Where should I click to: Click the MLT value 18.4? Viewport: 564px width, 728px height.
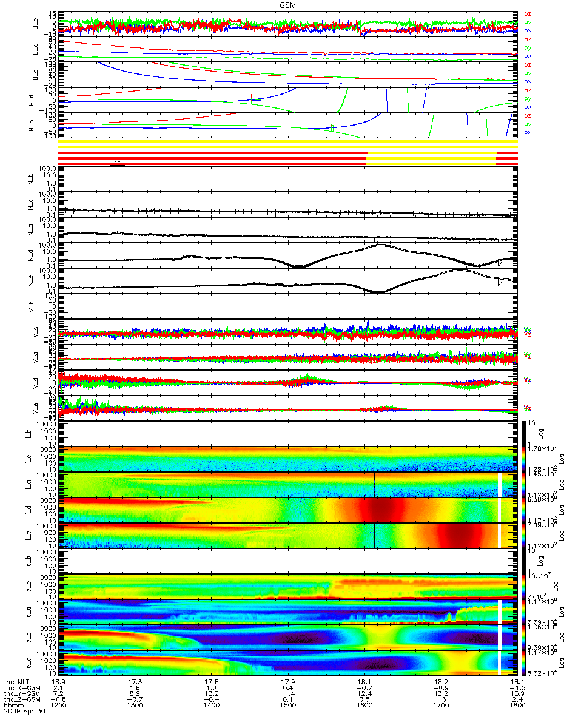(517, 682)
